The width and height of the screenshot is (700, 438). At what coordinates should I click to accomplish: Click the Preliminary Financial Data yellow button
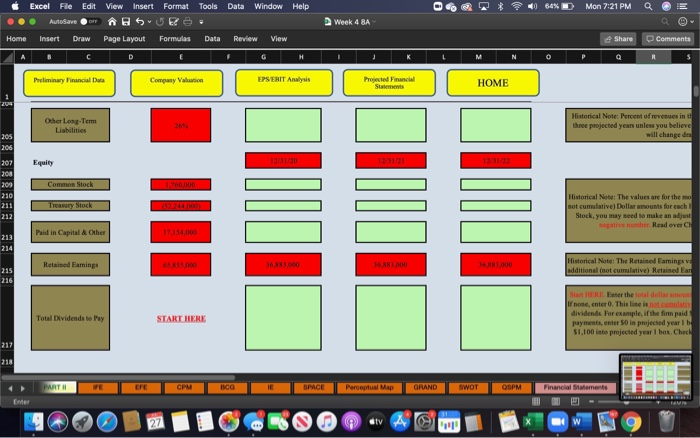[x=69, y=83]
